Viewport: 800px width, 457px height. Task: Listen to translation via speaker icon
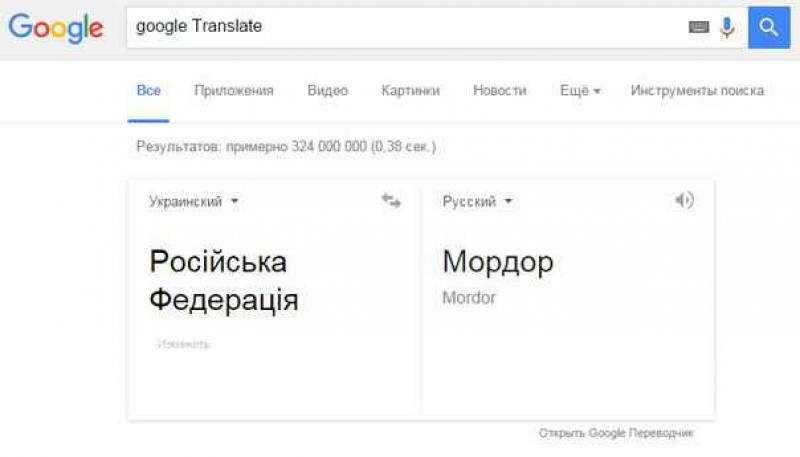684,200
